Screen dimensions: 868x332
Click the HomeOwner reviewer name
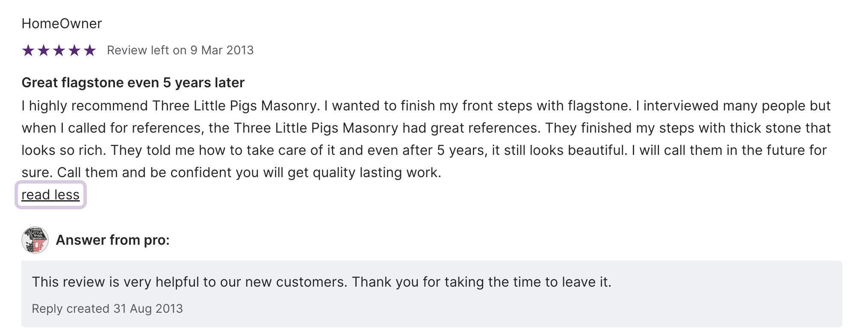tap(62, 24)
